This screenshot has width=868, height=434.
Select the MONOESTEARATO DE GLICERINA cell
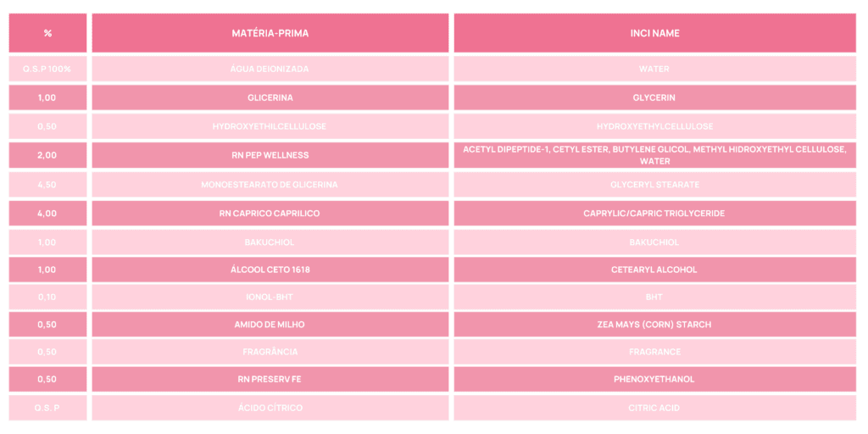[x=270, y=185]
